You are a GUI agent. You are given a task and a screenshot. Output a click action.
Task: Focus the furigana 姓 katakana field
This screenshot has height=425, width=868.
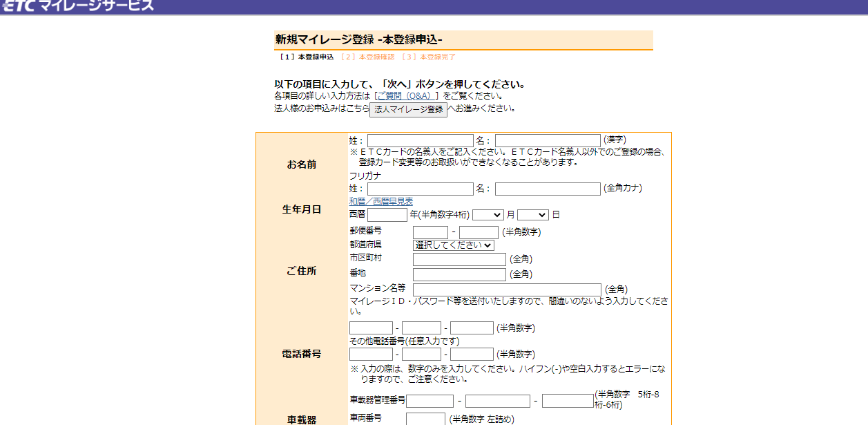tap(420, 189)
